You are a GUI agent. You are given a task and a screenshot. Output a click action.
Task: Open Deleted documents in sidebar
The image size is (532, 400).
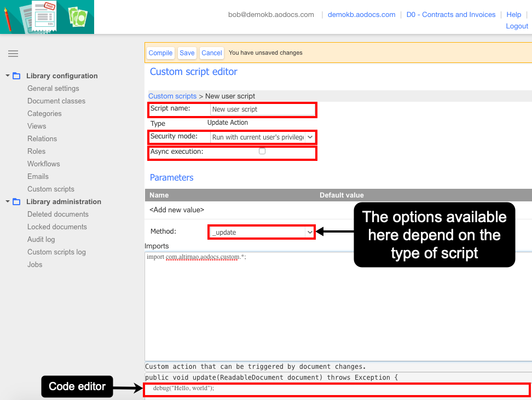[x=58, y=214]
